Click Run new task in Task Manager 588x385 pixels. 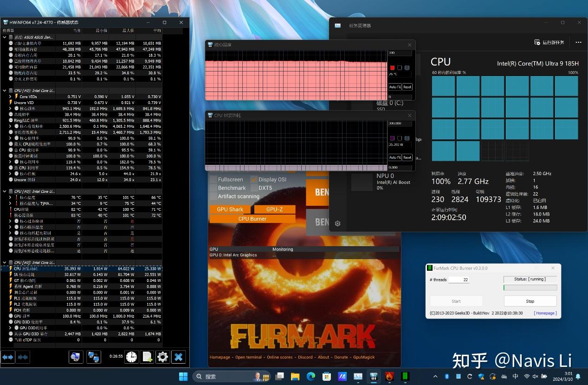click(x=549, y=42)
